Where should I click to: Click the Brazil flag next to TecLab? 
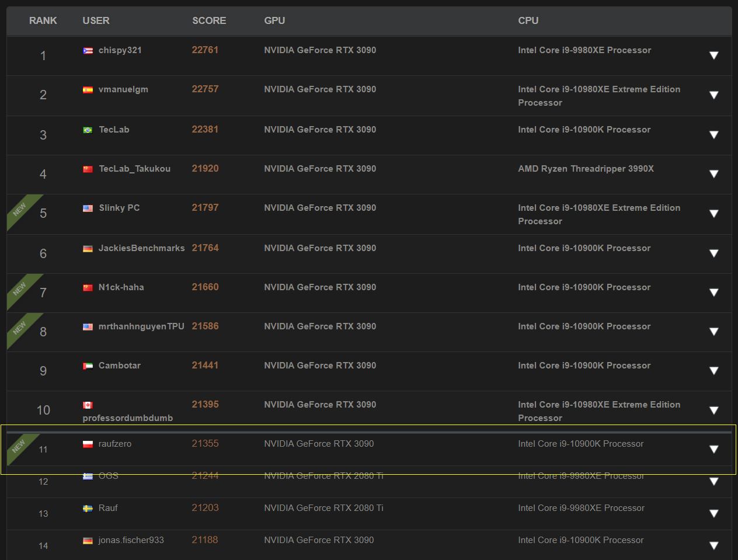coord(88,130)
